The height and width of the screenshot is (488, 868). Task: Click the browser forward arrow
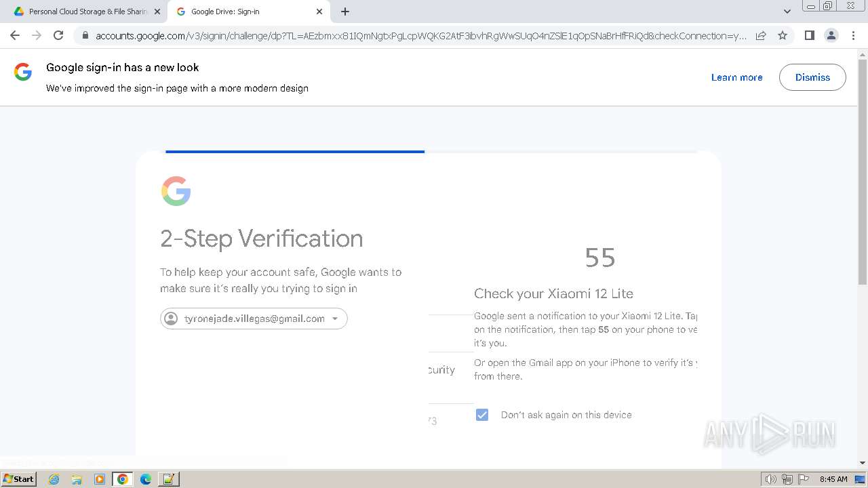coord(37,35)
